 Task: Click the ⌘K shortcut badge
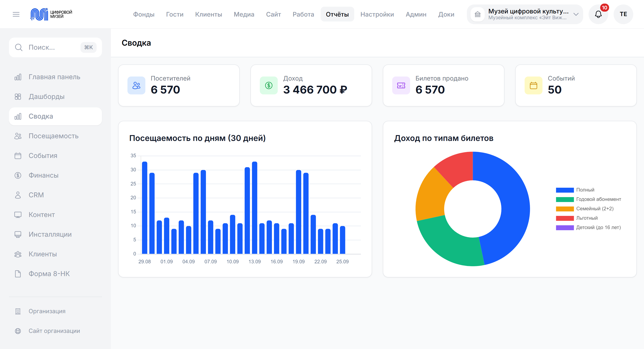tap(89, 47)
